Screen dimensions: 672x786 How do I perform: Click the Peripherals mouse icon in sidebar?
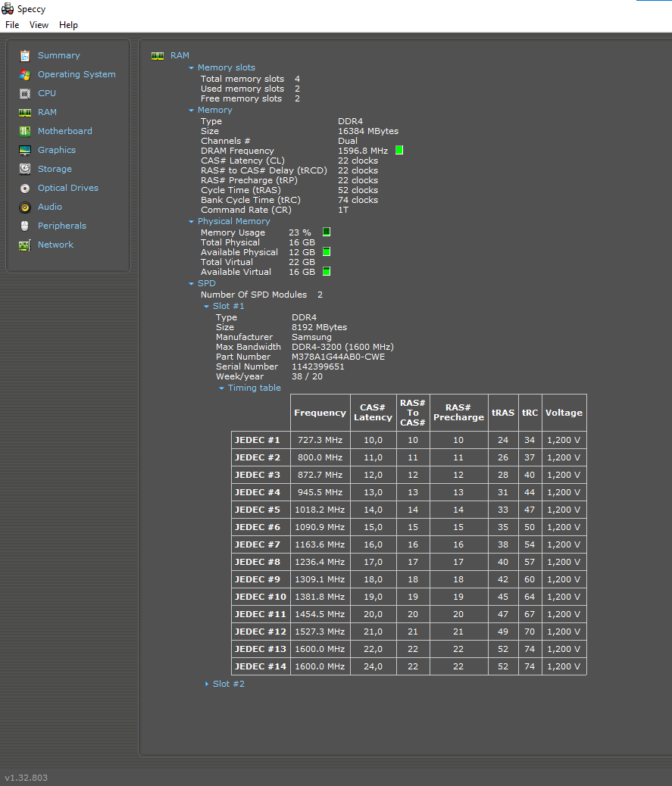click(x=24, y=226)
